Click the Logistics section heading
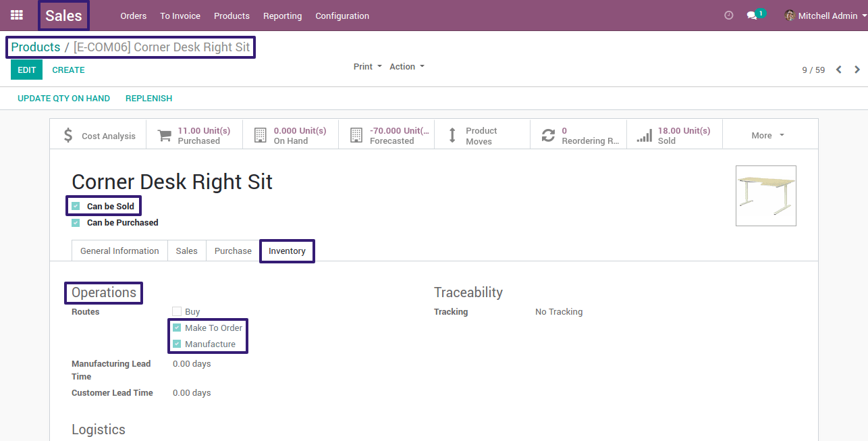 99,430
